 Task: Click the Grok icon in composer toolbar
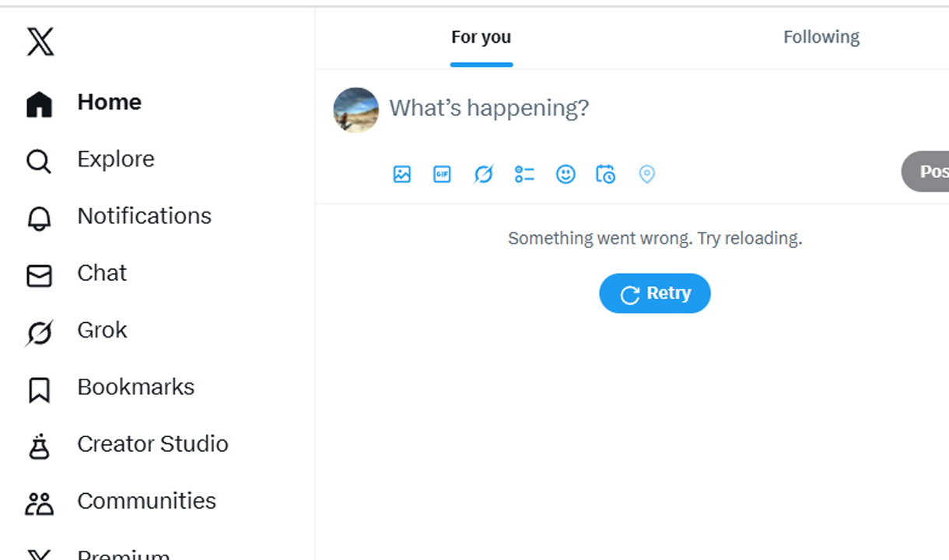coord(483,174)
